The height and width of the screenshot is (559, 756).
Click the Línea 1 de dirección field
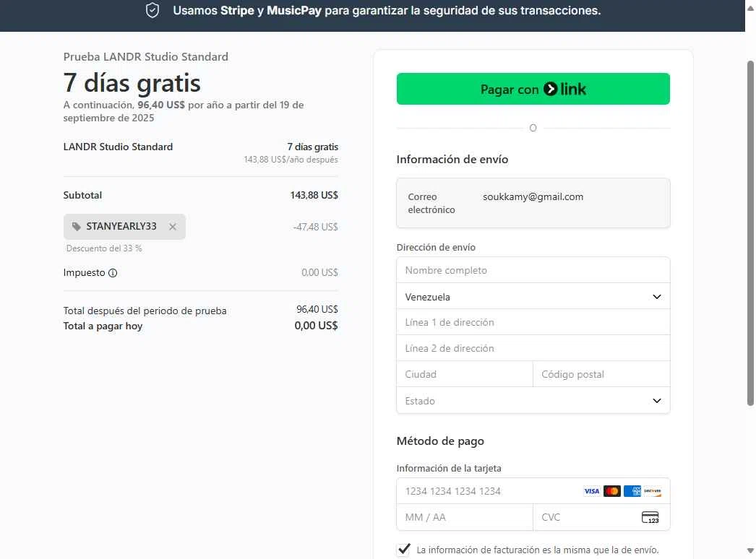pyautogui.click(x=533, y=322)
